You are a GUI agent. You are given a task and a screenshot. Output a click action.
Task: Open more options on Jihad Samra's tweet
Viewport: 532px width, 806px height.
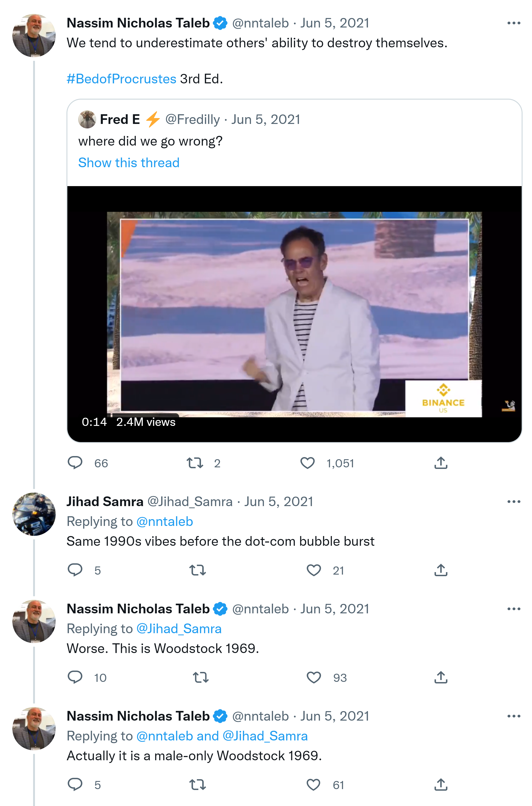(514, 501)
